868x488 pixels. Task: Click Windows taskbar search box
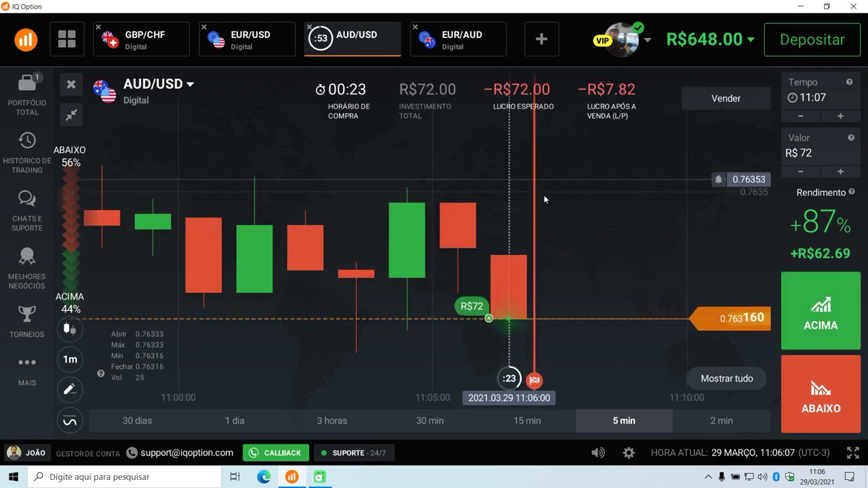click(124, 476)
